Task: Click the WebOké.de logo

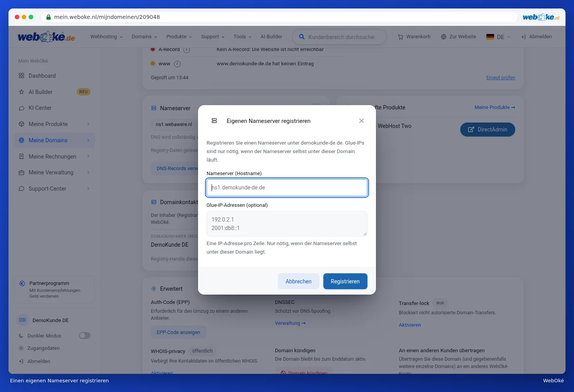Action: (x=46, y=37)
